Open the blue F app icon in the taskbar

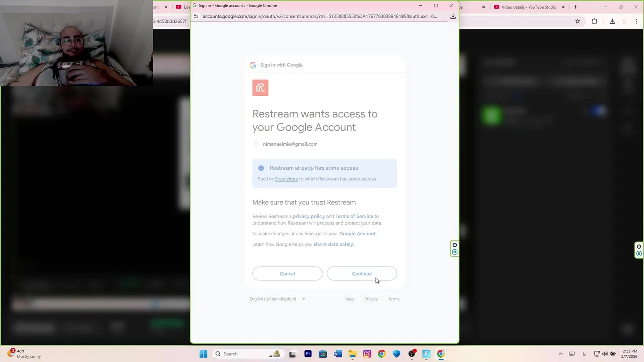(426, 354)
